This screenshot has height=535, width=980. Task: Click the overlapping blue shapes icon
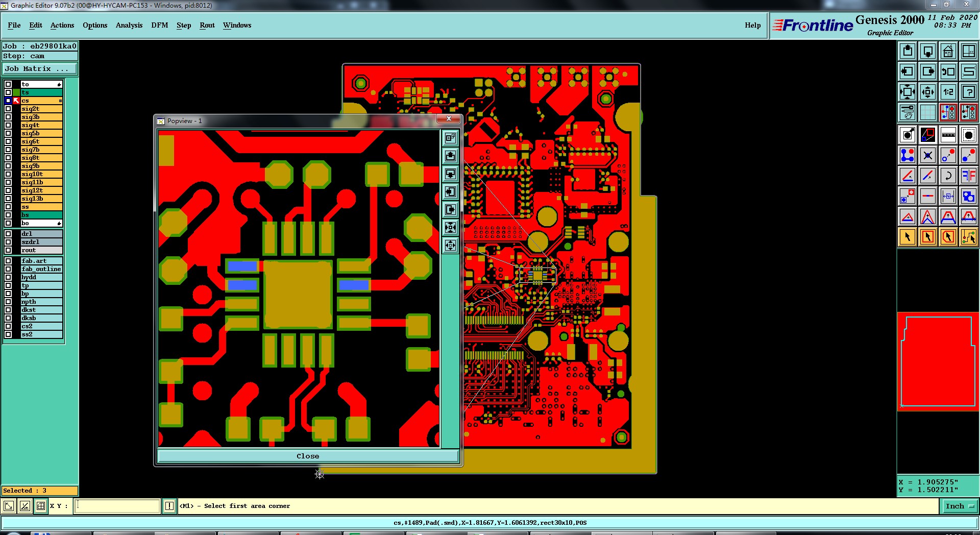point(969,196)
